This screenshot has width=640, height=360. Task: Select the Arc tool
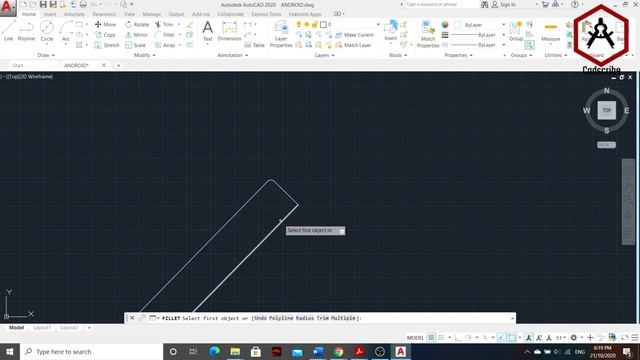click(66, 31)
